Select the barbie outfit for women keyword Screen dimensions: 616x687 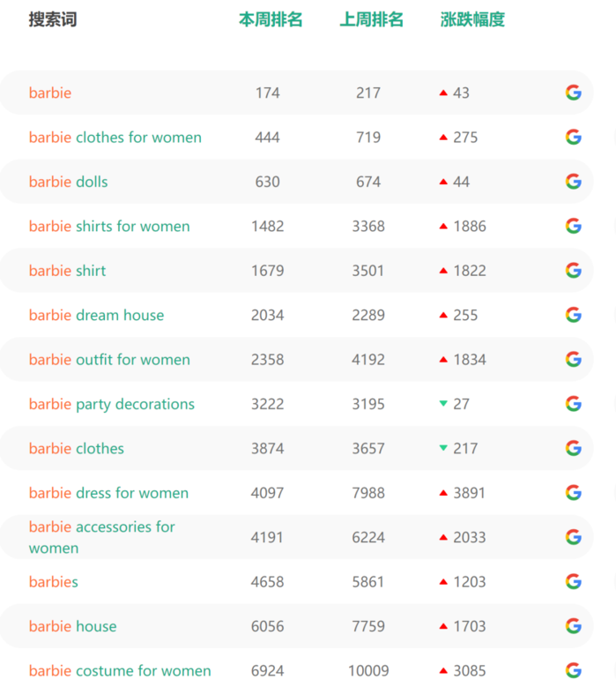109,359
